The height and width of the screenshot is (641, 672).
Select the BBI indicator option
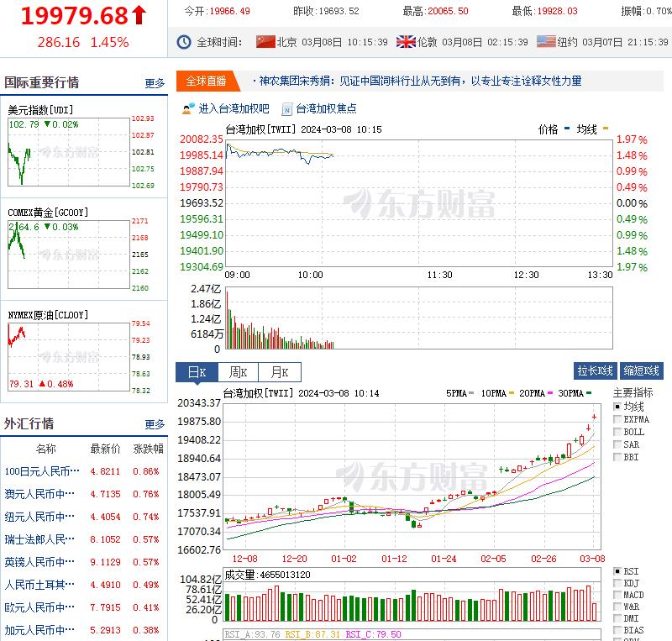click(617, 457)
